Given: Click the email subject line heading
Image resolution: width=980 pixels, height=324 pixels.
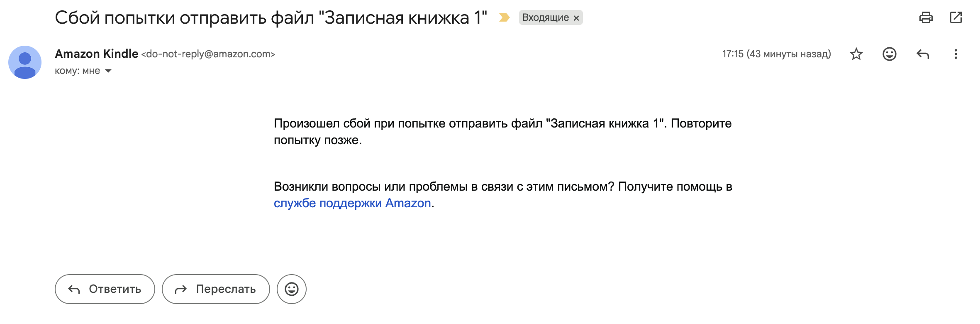Looking at the screenshot, I should [x=271, y=18].
